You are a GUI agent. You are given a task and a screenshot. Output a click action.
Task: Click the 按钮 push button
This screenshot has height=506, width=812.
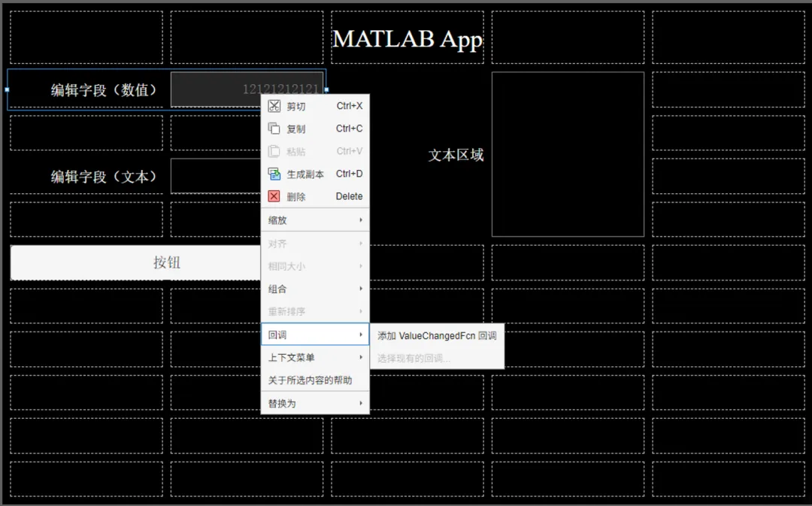(135, 262)
